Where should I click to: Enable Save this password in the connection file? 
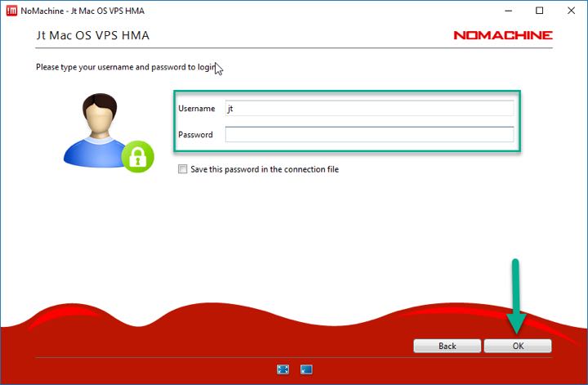pyautogui.click(x=183, y=169)
